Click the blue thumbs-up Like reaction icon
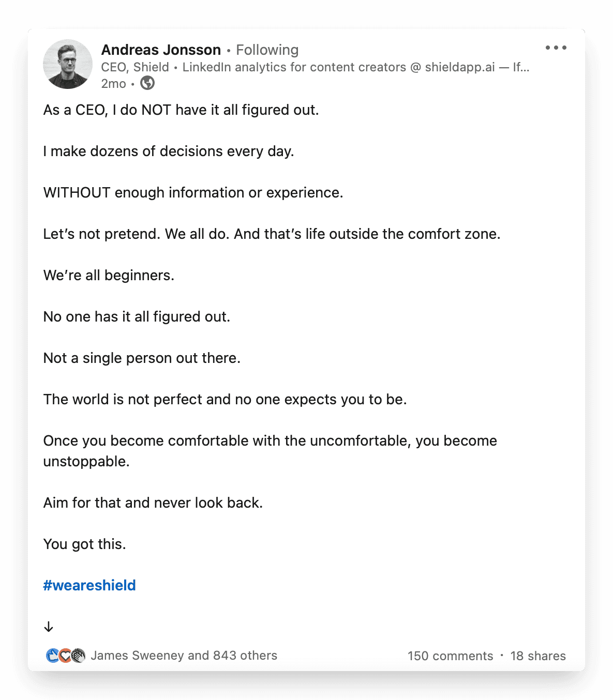Viewport: 613px width, 700px height. tap(52, 656)
